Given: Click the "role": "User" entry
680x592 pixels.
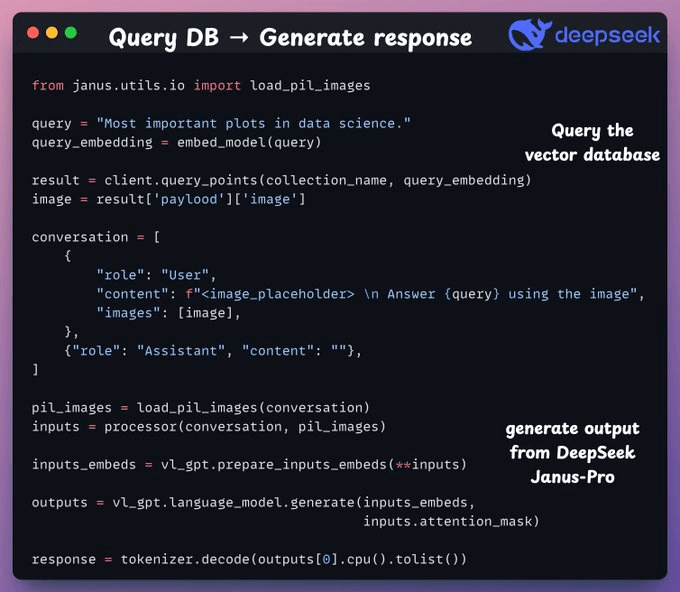Looking at the screenshot, I should click(156, 275).
